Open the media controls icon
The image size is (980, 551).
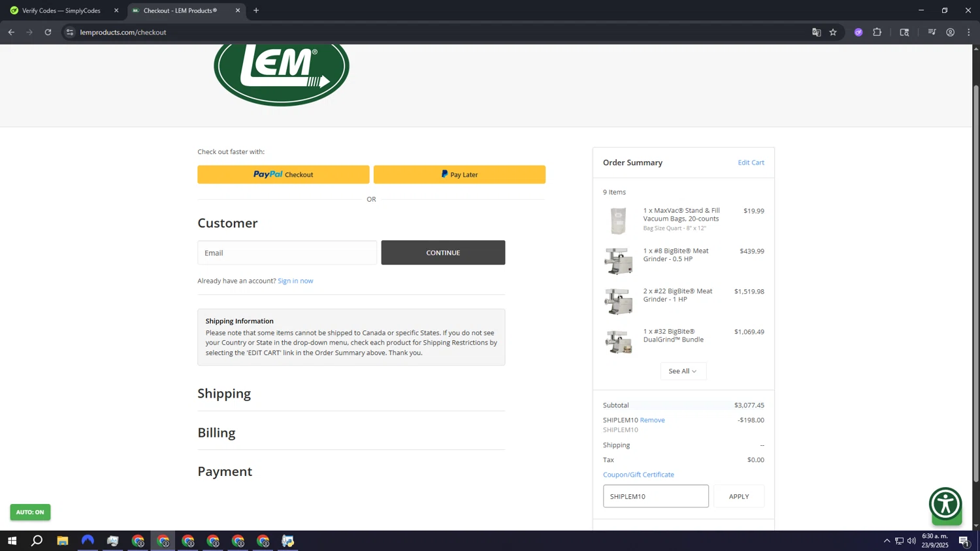coord(932,32)
